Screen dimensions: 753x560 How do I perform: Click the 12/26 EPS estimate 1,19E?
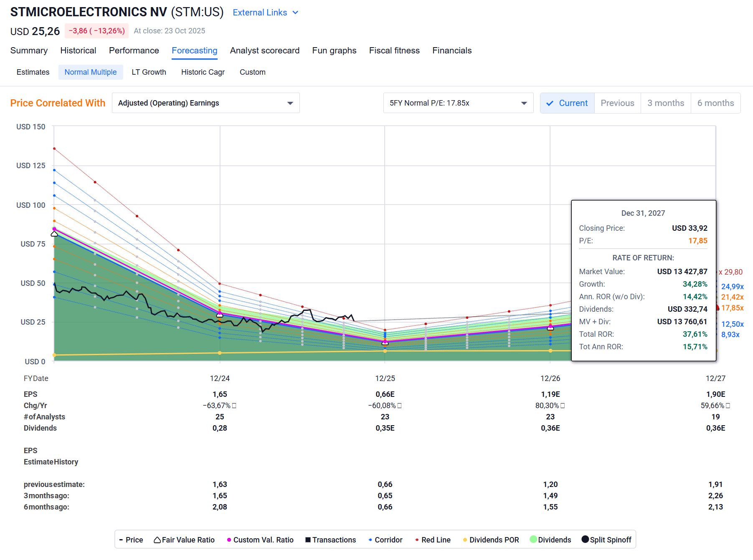pyautogui.click(x=550, y=394)
